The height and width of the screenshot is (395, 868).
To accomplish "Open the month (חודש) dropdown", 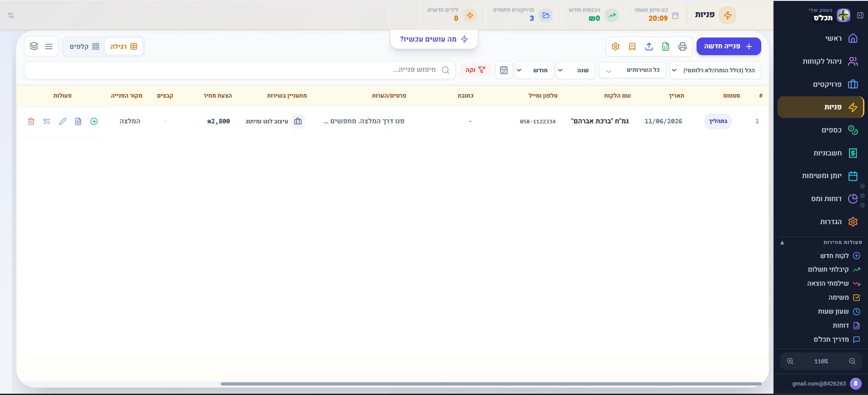I will click(534, 70).
